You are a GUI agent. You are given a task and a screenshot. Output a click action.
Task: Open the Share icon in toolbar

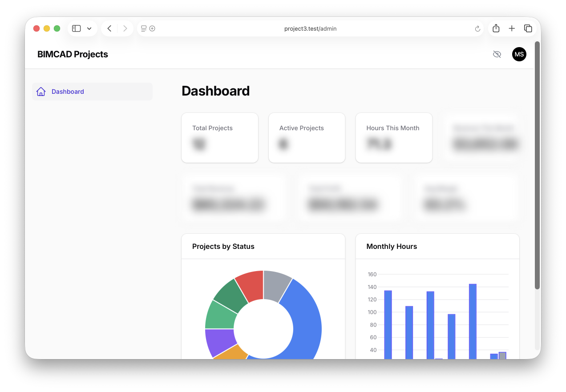click(496, 28)
